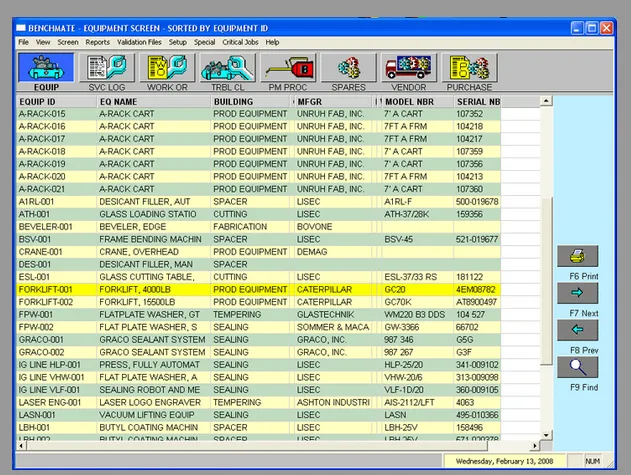Open the VENDOR truck icon

409,68
